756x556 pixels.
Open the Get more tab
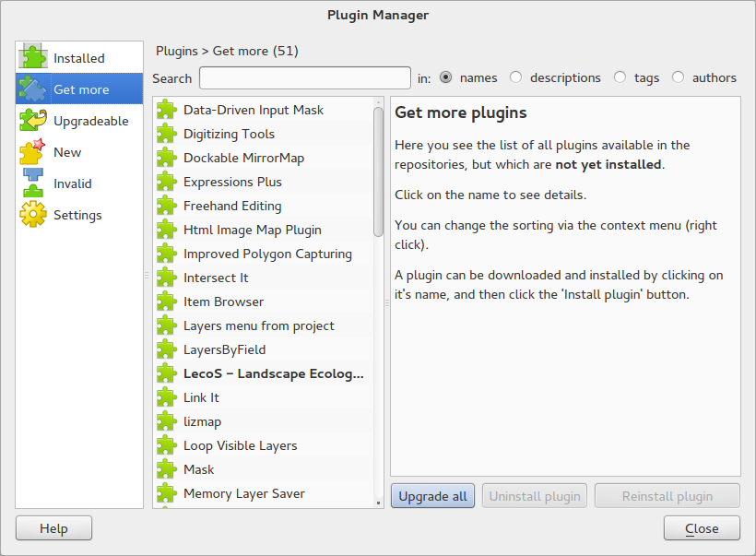pyautogui.click(x=79, y=89)
